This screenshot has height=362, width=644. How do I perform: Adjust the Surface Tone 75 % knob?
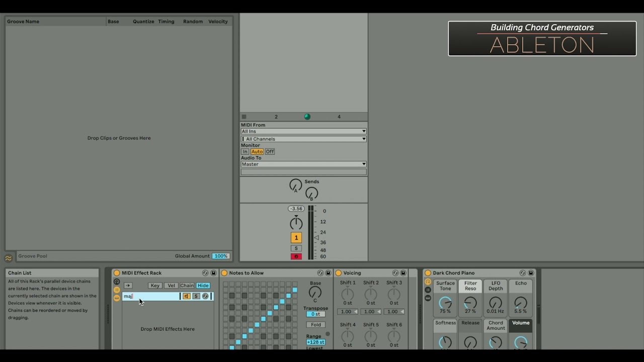point(445,303)
